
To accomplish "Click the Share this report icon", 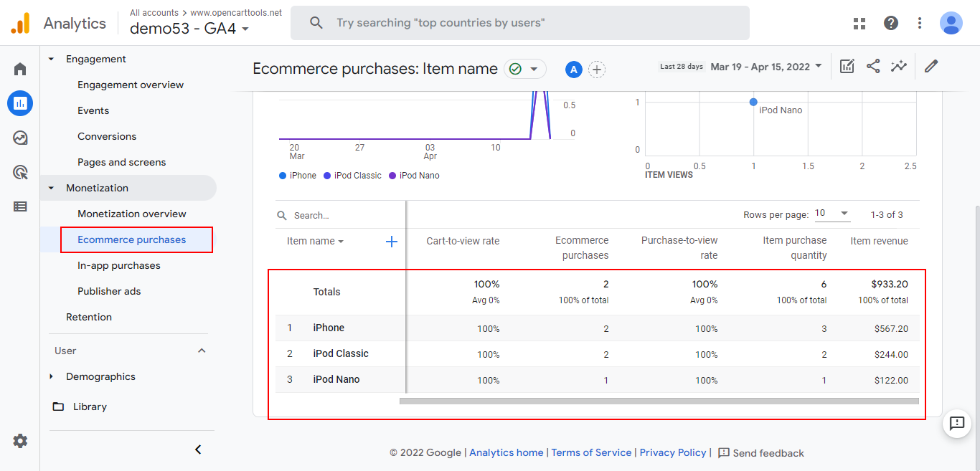I will (873, 66).
